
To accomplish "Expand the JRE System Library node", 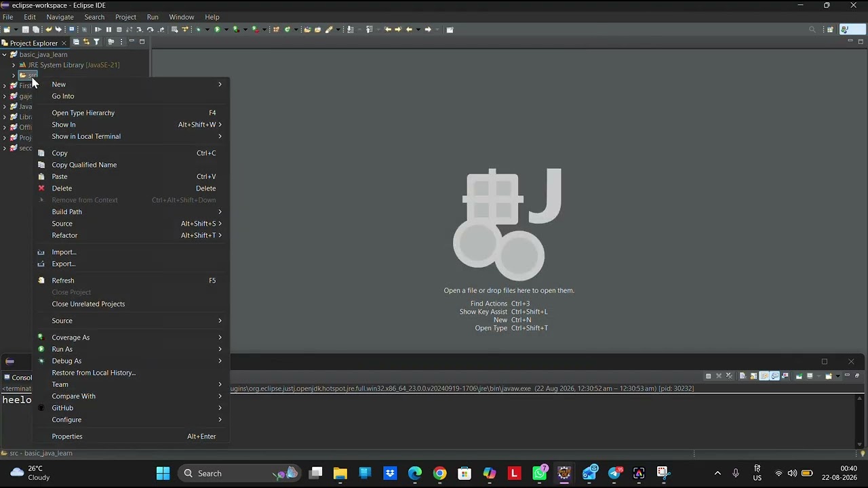I will click(x=14, y=65).
